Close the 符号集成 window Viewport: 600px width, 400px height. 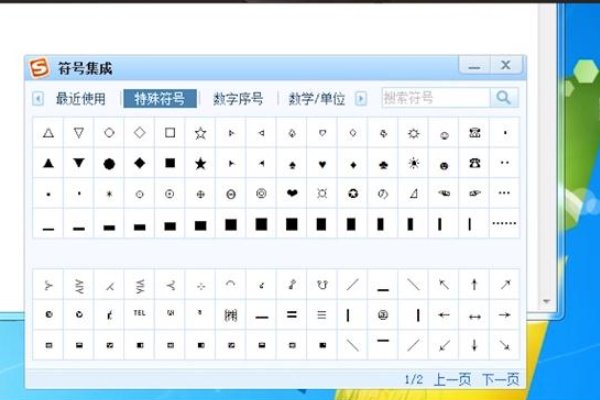pyautogui.click(x=506, y=65)
